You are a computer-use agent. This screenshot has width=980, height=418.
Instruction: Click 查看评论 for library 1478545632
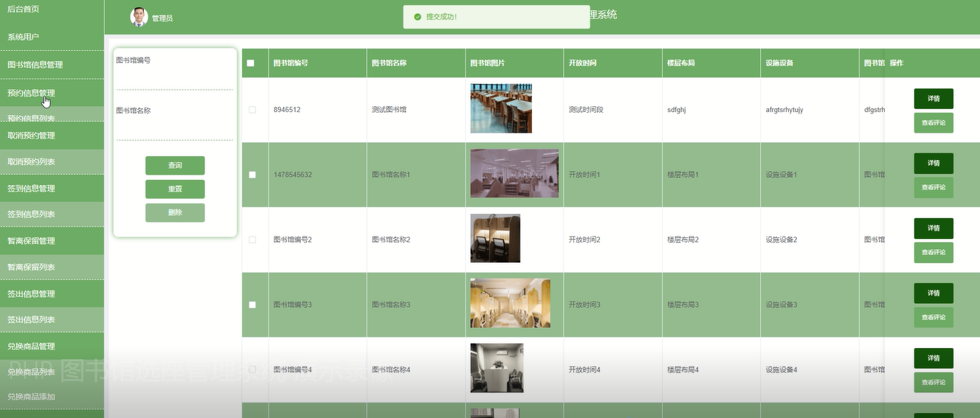click(x=934, y=187)
